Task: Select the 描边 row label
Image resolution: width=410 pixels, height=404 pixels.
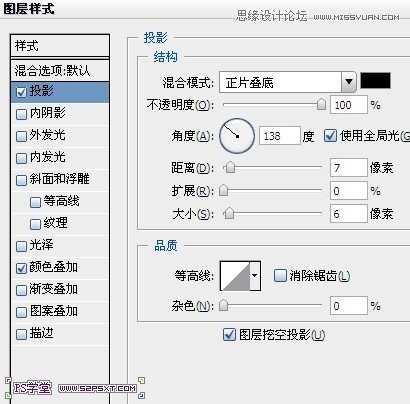Action: tap(41, 333)
